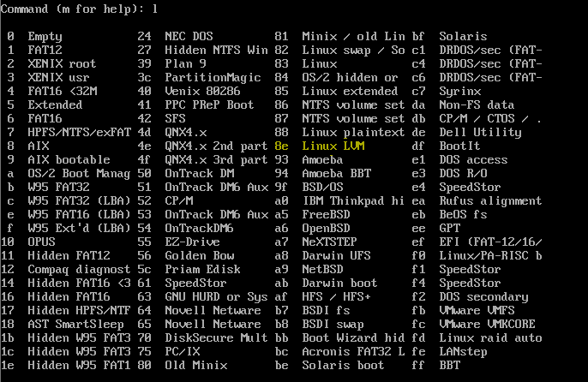The height and width of the screenshot is (382, 588).
Task: Select the highlighted 'Linux LVM' entry
Action: pos(333,146)
